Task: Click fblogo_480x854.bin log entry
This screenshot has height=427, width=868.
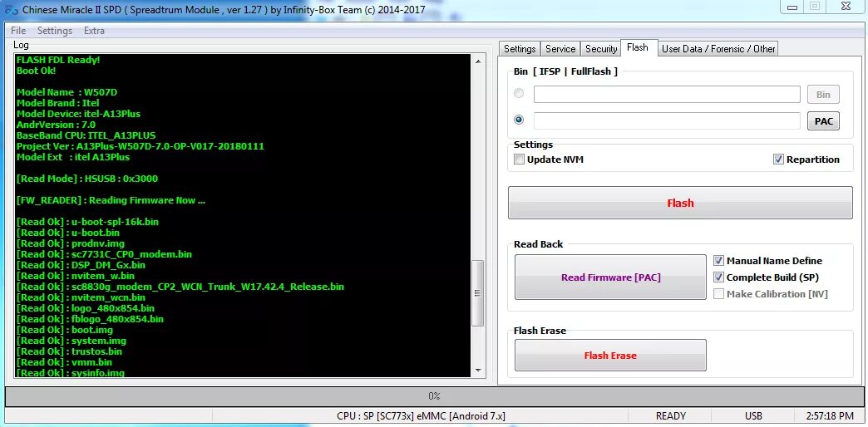Action: [90, 319]
